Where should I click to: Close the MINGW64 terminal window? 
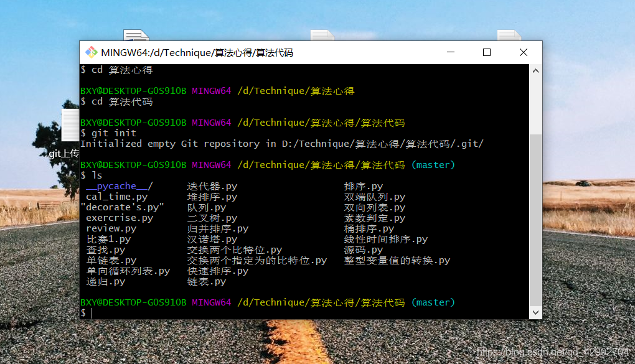pos(523,52)
